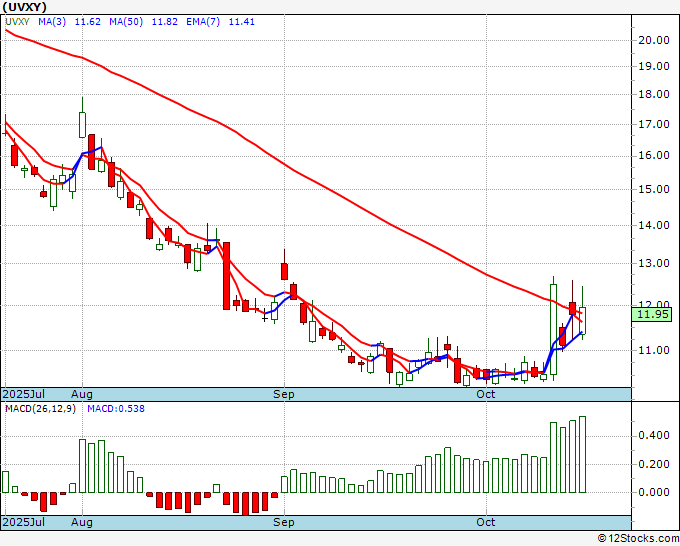
Task: Click the lowest red MACD bar before Sep
Action: pyautogui.click(x=245, y=503)
